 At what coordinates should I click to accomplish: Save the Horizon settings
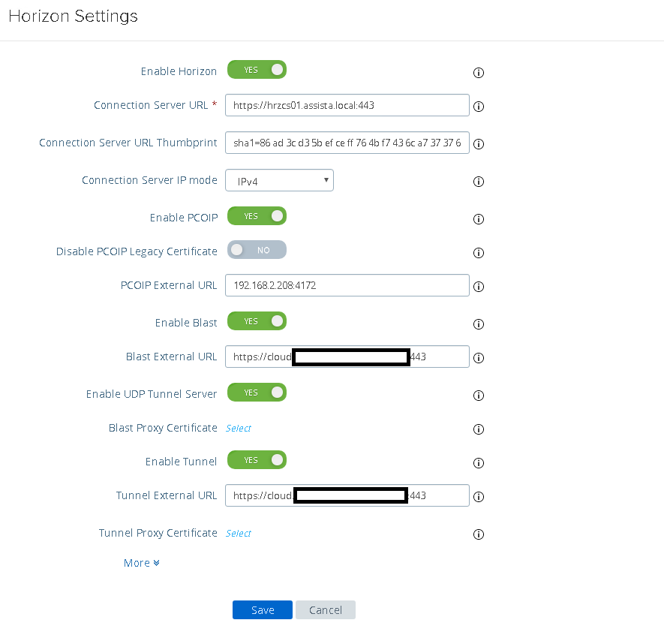pyautogui.click(x=263, y=610)
